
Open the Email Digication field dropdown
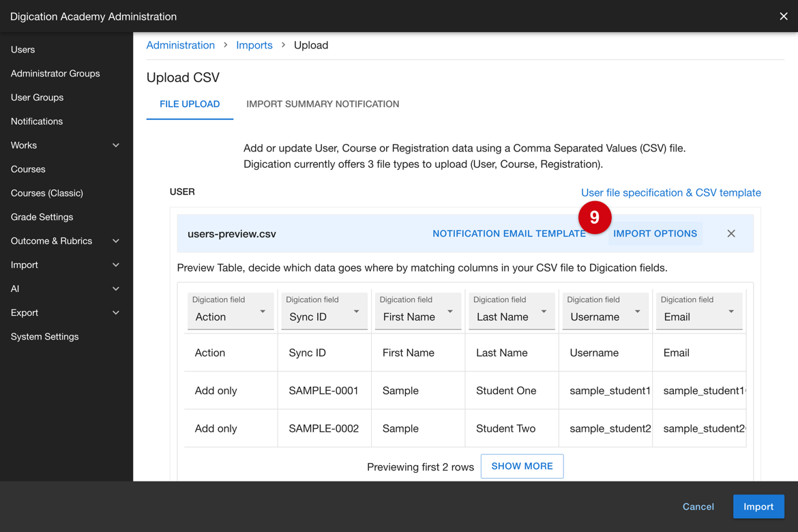(x=698, y=311)
